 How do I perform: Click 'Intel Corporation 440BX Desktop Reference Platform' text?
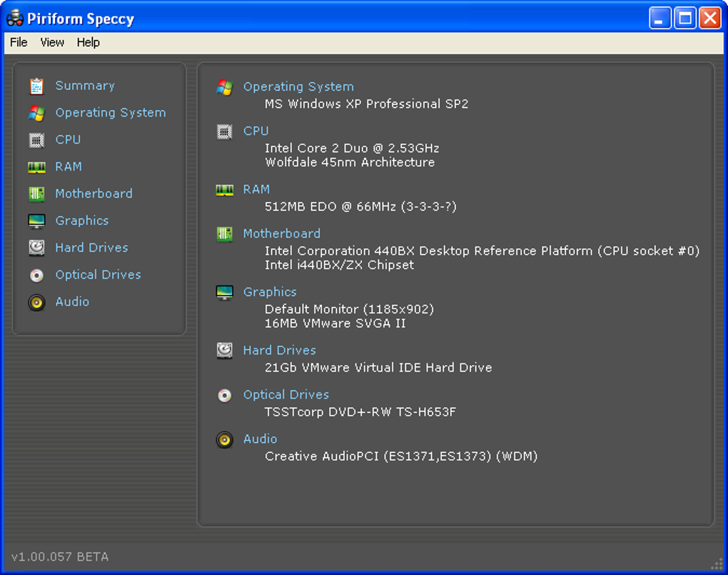coord(428,251)
